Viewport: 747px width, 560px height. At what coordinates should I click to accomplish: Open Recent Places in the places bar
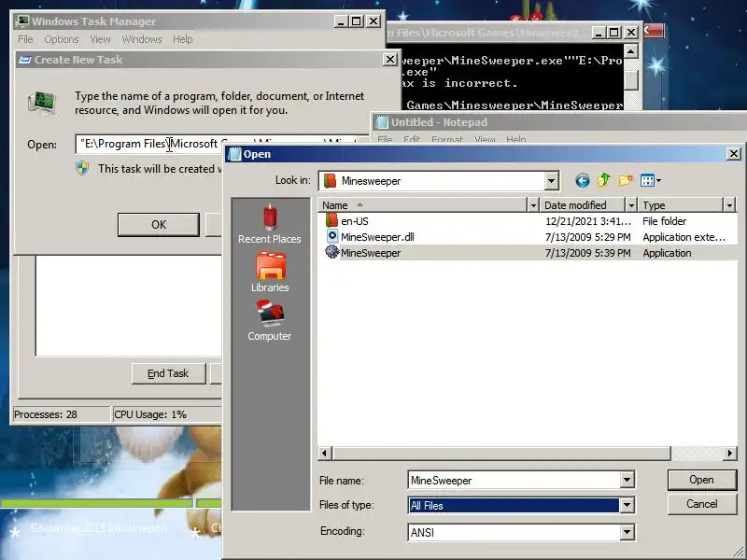pos(270,224)
